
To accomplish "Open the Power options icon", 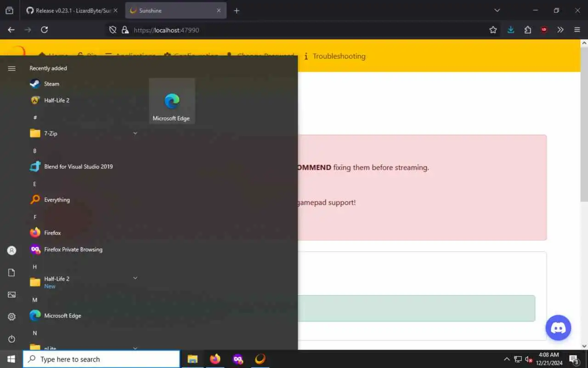I will (x=12, y=339).
